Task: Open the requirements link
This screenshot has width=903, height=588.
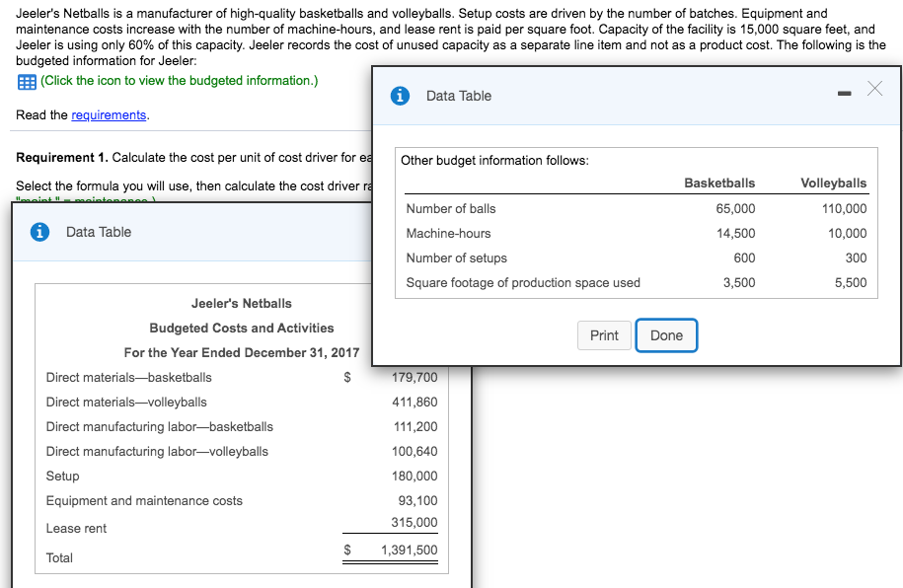Action: pos(108,114)
